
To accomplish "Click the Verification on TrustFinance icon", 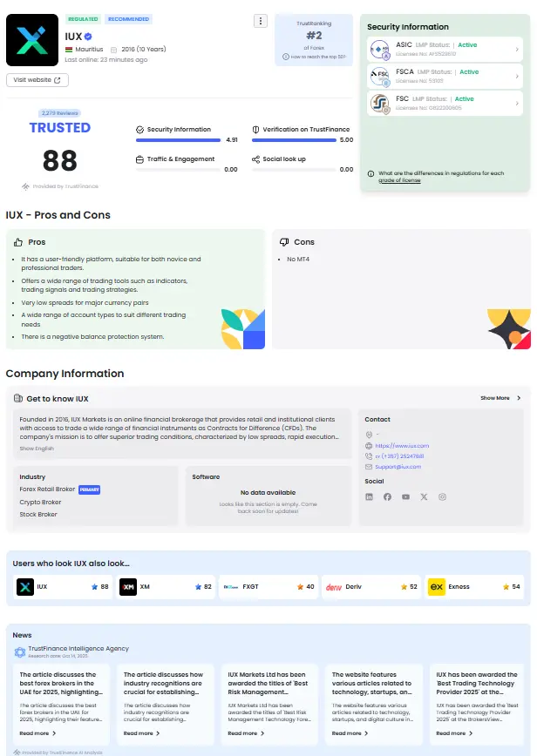I will pyautogui.click(x=255, y=130).
